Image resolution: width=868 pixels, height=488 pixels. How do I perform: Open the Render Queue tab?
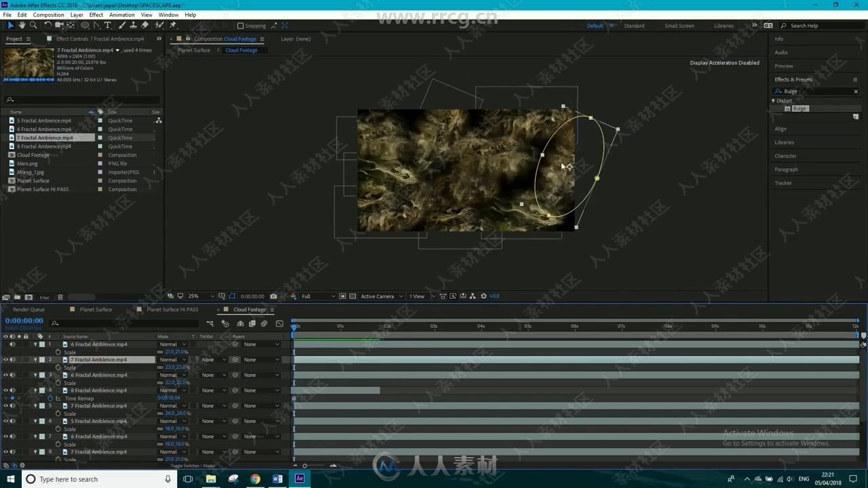click(x=28, y=310)
